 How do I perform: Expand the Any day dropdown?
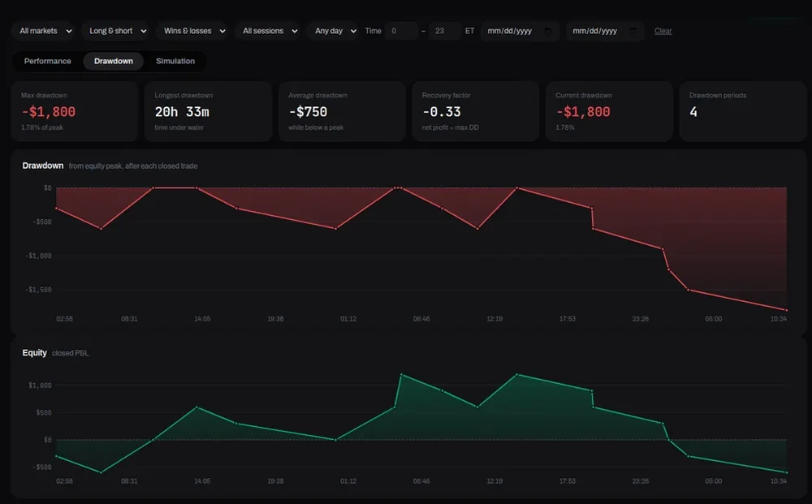[x=332, y=31]
